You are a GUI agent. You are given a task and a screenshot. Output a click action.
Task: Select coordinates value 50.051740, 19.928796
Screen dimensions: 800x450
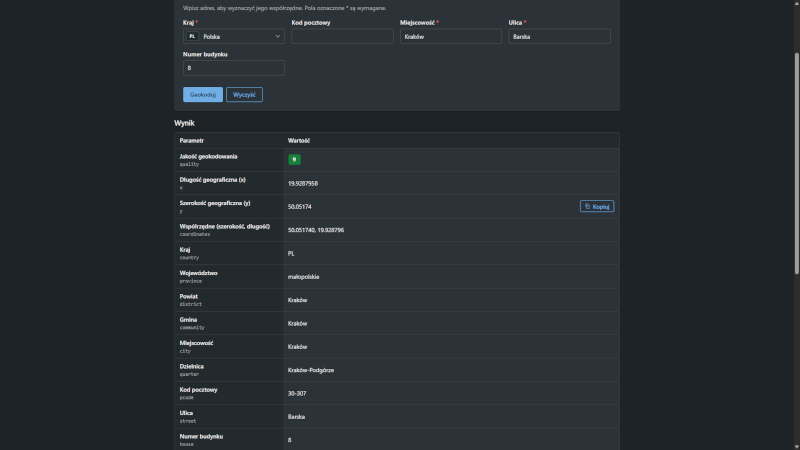coord(316,230)
